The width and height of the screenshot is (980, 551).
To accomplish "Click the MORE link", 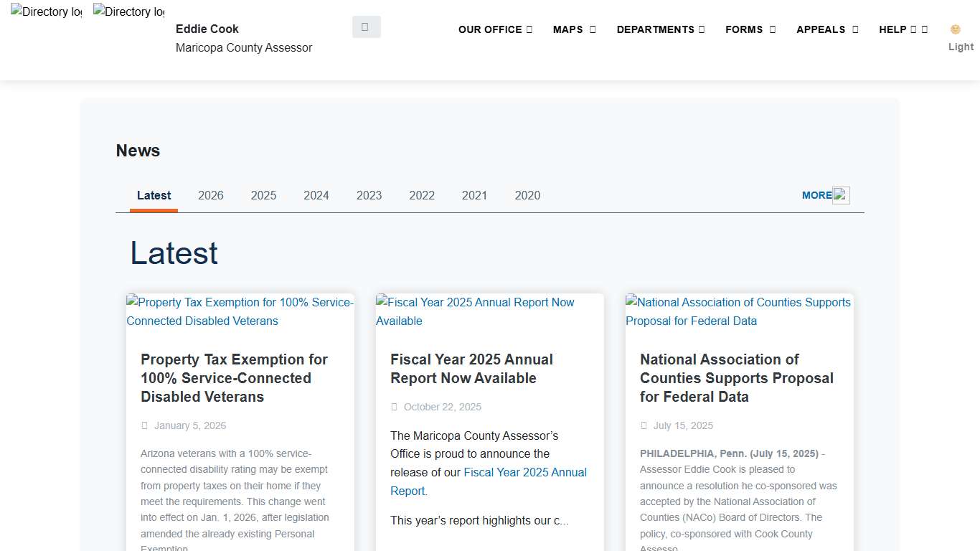I will pyautogui.click(x=816, y=194).
